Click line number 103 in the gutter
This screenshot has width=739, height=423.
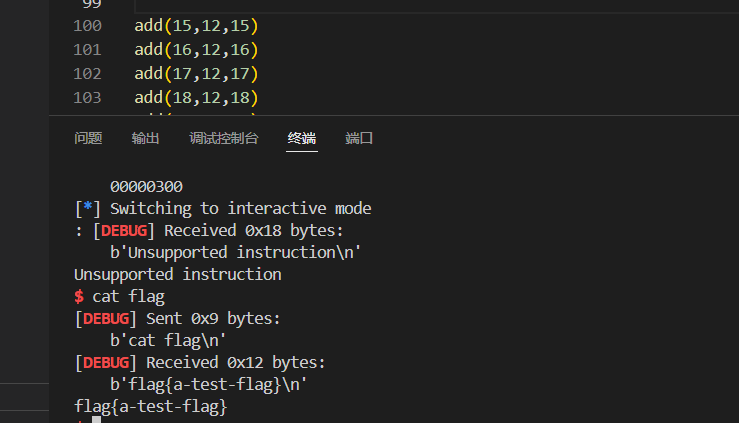pos(87,97)
